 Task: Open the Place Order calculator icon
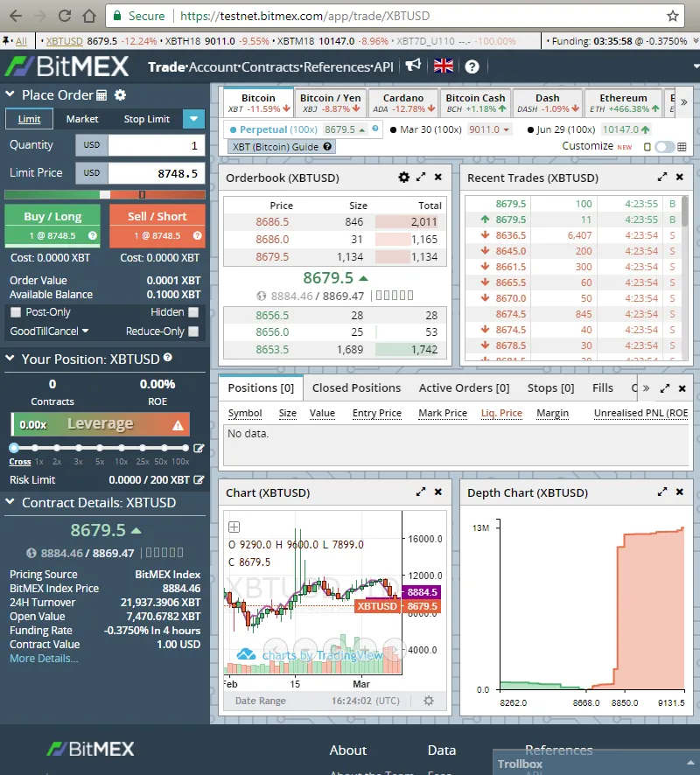tap(101, 94)
